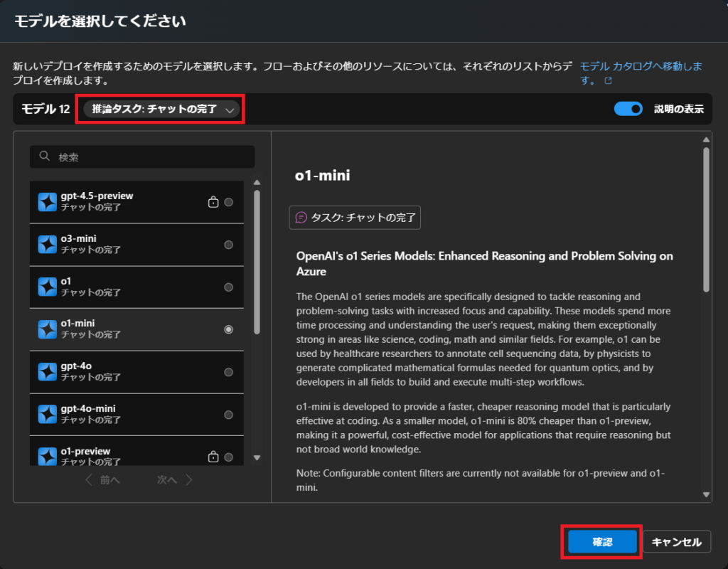Screen dimensions: 728x569
Task: Select the gpt-4o-mini radio button
Action: tap(228, 415)
